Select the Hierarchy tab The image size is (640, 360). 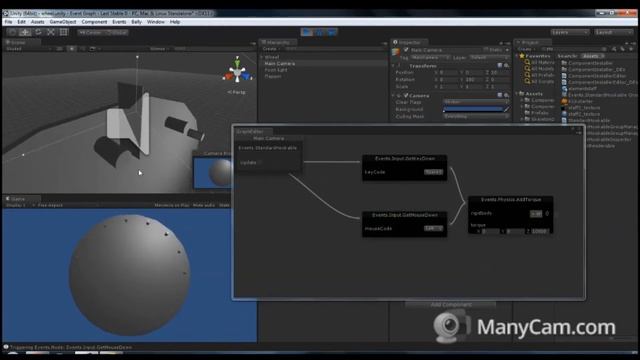click(278, 42)
